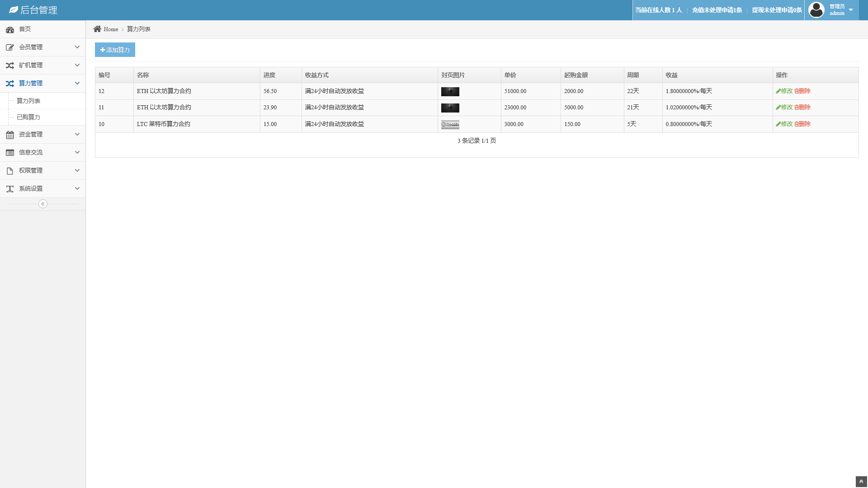Open 提现未处理申请0条 notification
868x488 pixels.
coord(777,10)
